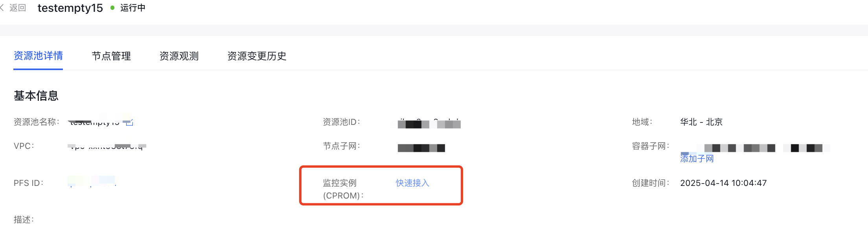
Task: View the 资源变更历史 tab
Action: click(257, 56)
